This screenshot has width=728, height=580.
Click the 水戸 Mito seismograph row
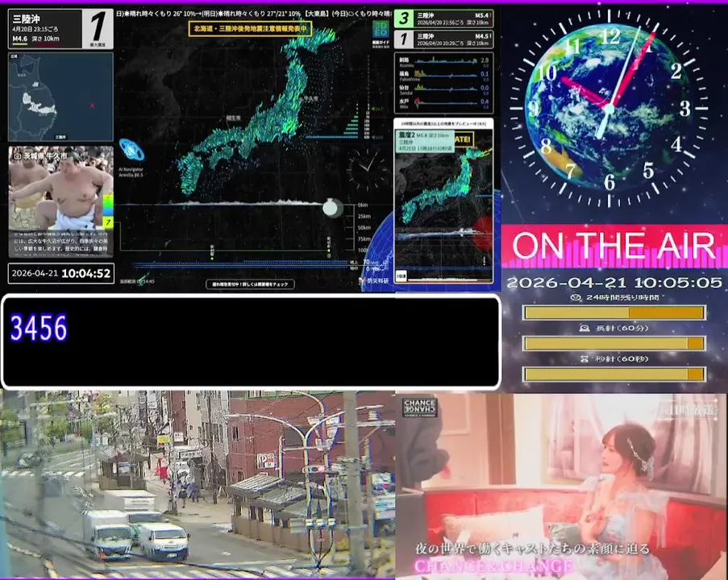pyautogui.click(x=443, y=102)
